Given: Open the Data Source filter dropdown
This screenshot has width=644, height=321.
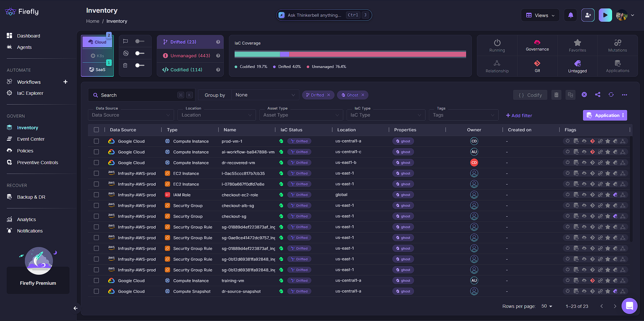Looking at the screenshot, I should [131, 115].
